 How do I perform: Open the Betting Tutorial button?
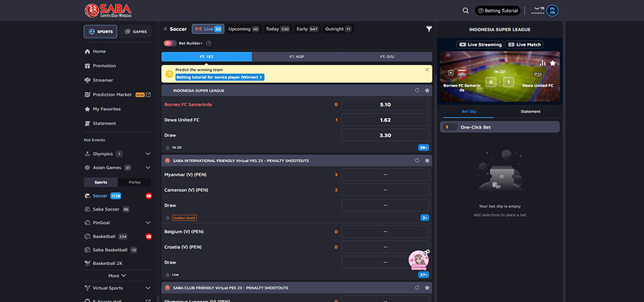click(x=498, y=11)
